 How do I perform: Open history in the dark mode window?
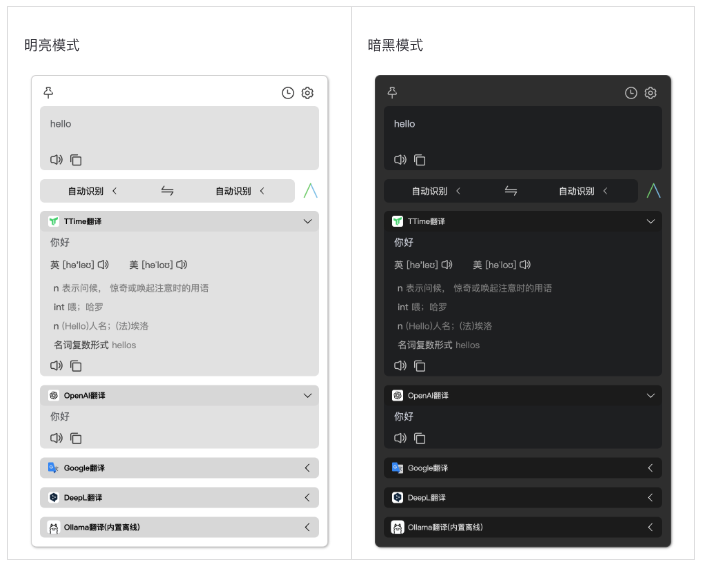pos(631,93)
